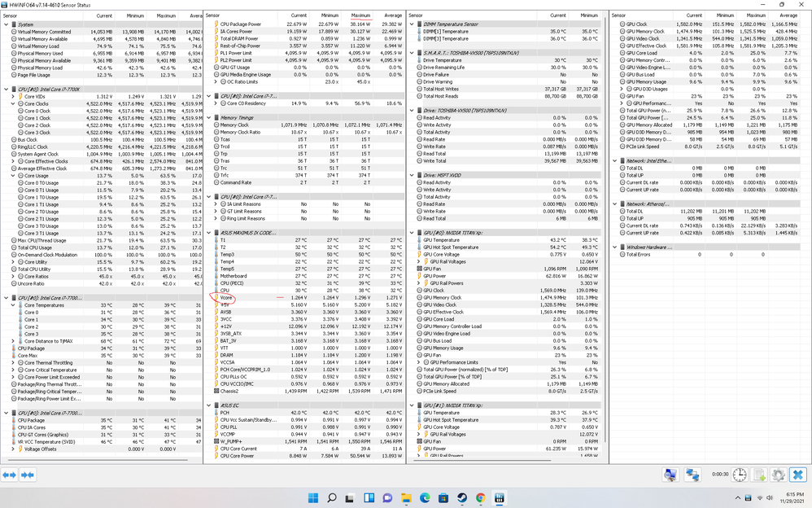Select the Virtual Memory Committed row
Viewport: 812px width, 508px height.
[102, 32]
